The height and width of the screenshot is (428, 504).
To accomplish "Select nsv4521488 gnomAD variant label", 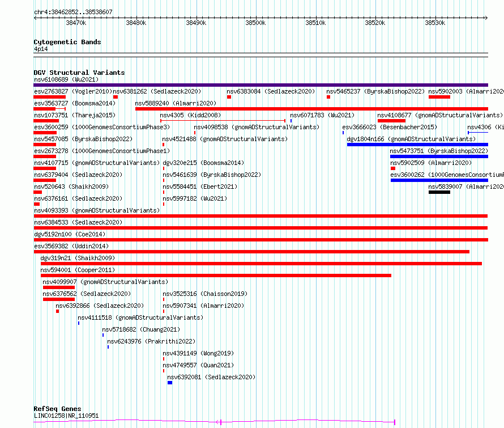I will pyautogui.click(x=225, y=139).
